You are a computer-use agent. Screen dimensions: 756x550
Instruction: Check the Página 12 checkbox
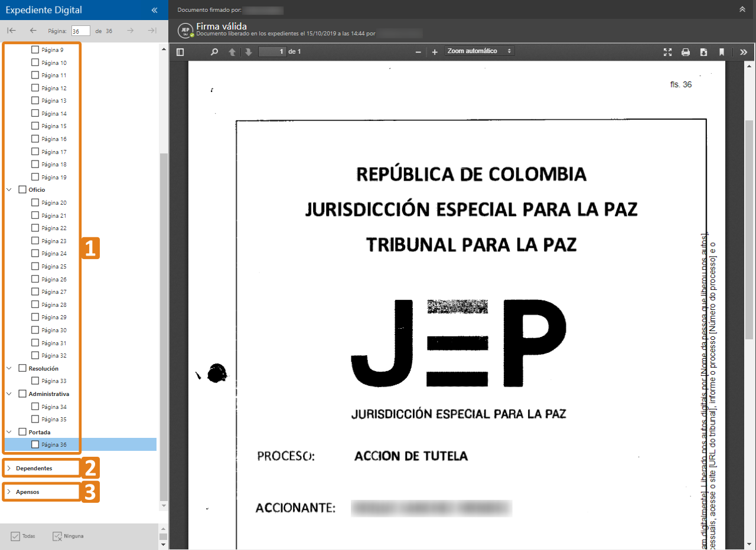[x=35, y=88]
